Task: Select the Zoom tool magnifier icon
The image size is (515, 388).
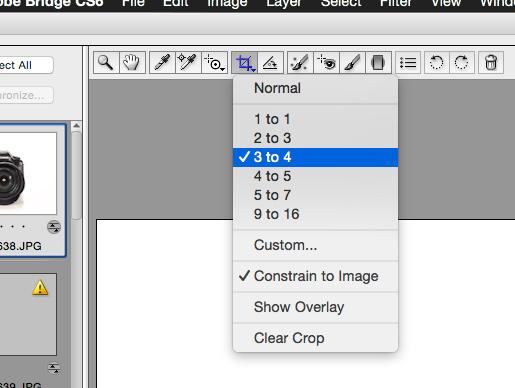Action: [x=106, y=62]
